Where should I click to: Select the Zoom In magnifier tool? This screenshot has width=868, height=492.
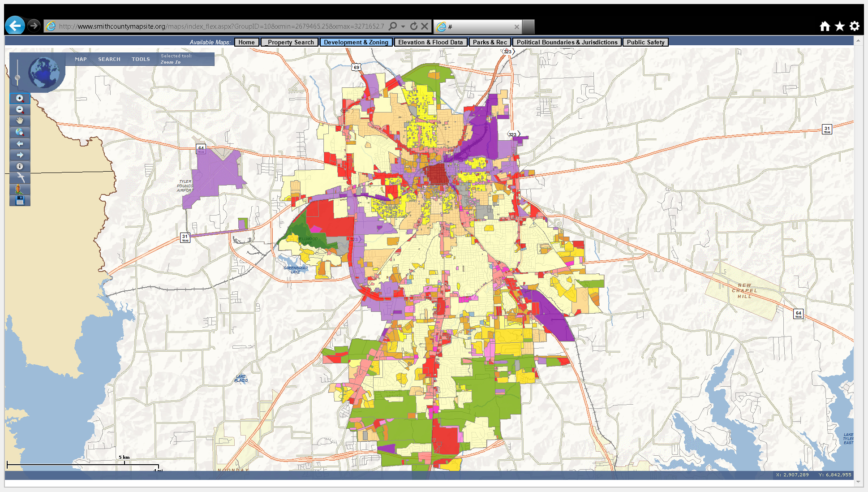click(20, 98)
